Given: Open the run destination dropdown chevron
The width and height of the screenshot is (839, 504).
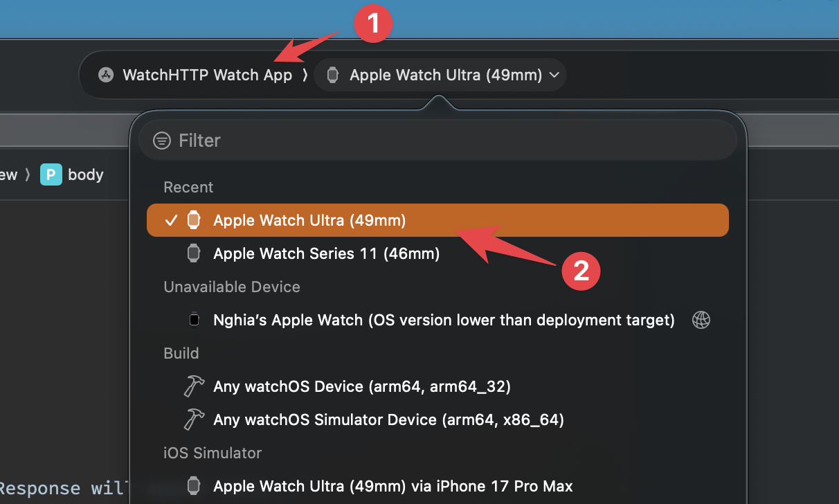Looking at the screenshot, I should click(553, 75).
